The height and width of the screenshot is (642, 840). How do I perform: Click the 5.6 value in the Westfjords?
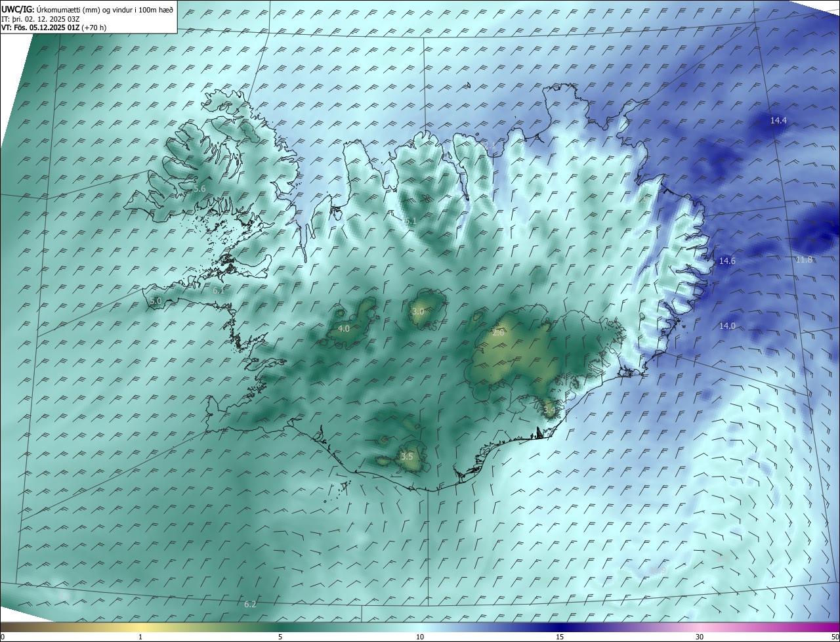pyautogui.click(x=200, y=189)
